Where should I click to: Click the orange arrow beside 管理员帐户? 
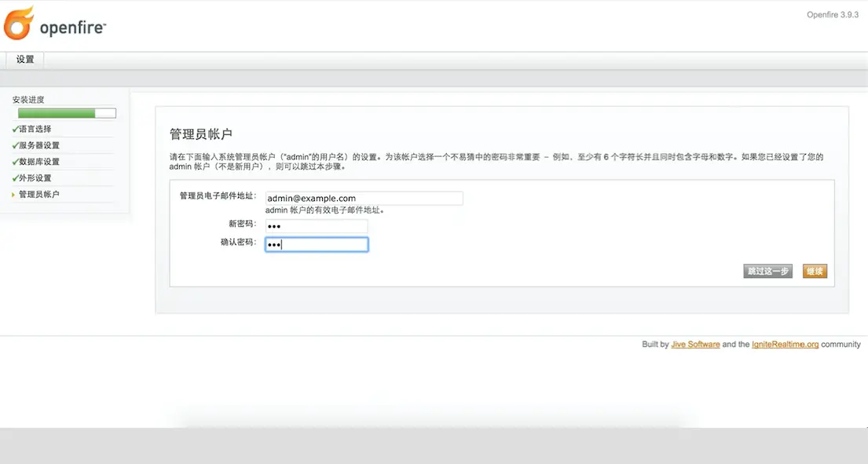[x=13, y=194]
